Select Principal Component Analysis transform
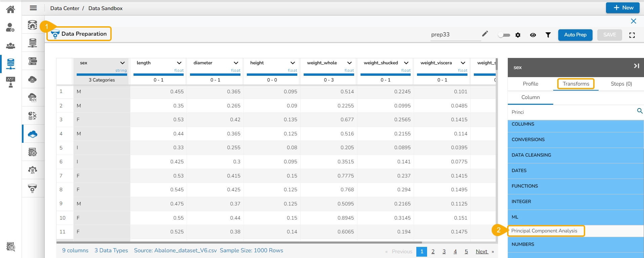 tap(544, 231)
